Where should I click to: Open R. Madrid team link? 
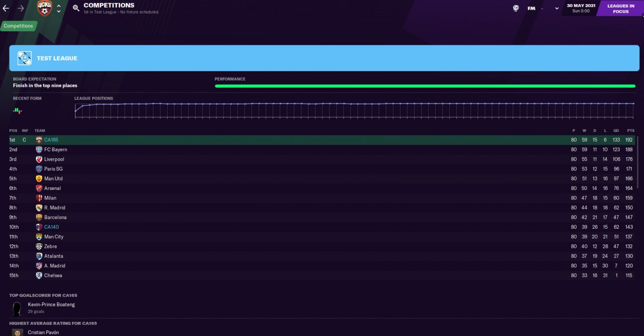tap(55, 208)
